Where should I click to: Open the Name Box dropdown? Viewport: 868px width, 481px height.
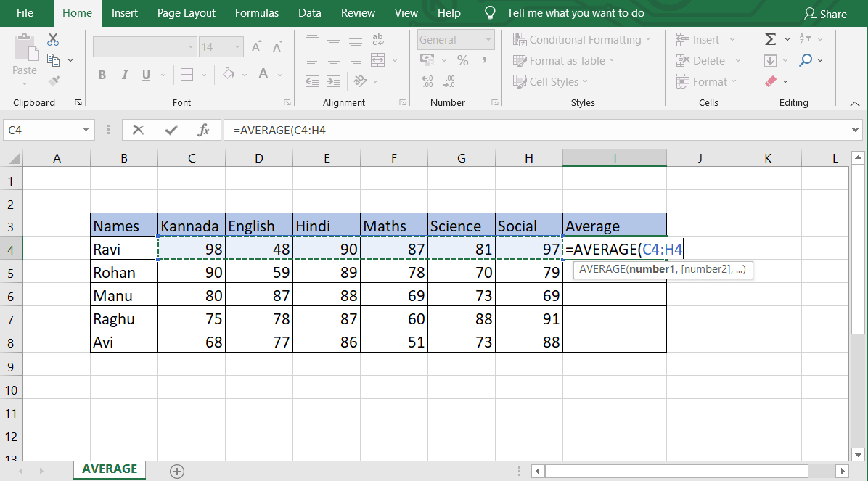pyautogui.click(x=84, y=129)
